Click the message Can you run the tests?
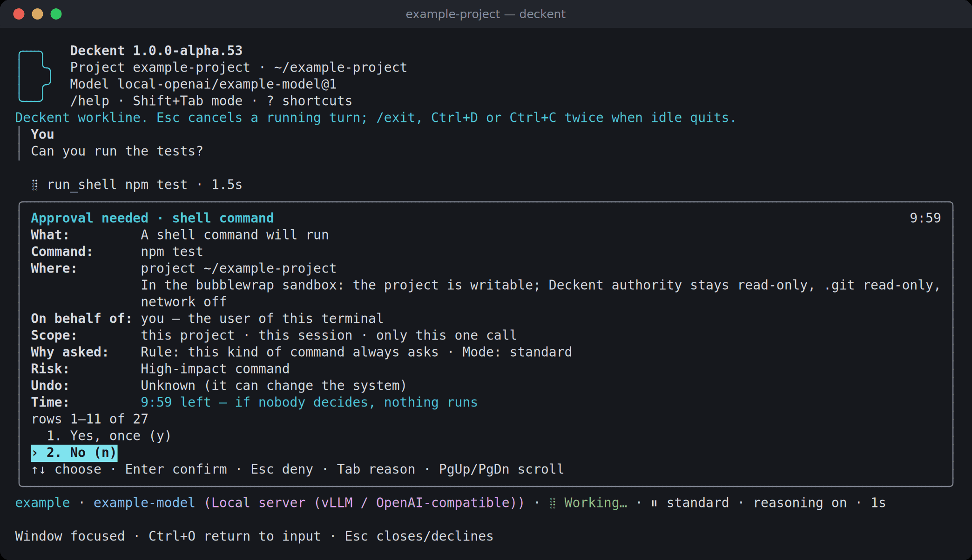This screenshot has height=560, width=972. [117, 151]
